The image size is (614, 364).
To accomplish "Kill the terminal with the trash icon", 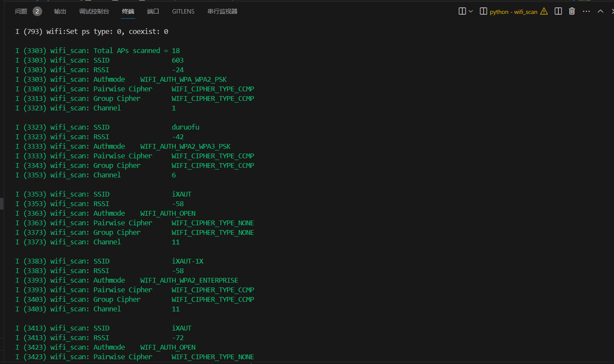I will coord(572,11).
